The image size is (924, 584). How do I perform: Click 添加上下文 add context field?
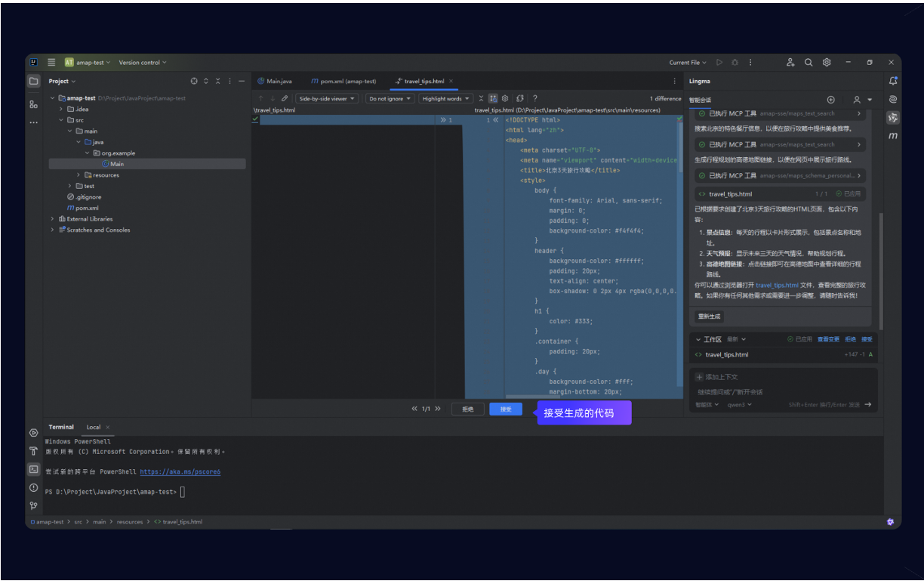coord(716,376)
